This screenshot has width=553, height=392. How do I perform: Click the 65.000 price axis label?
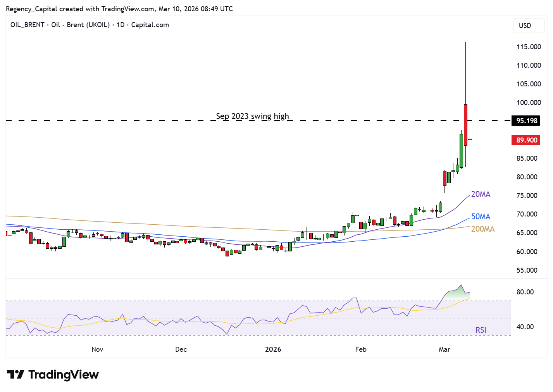pos(527,233)
